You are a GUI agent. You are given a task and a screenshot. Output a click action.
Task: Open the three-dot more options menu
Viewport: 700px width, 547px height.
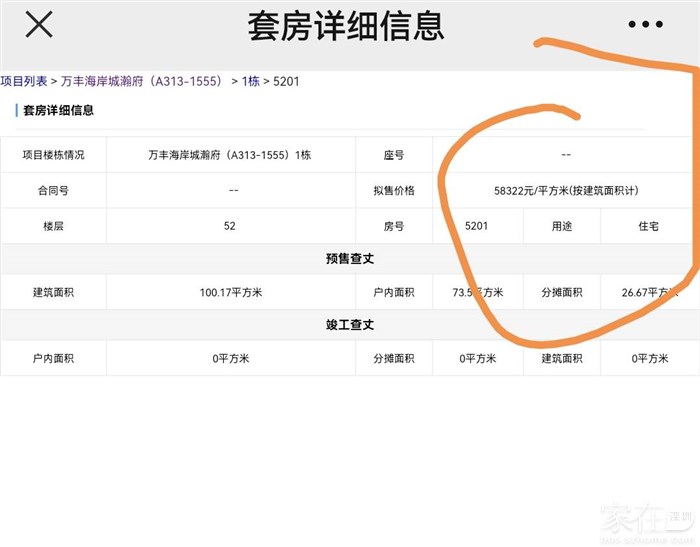pos(645,25)
